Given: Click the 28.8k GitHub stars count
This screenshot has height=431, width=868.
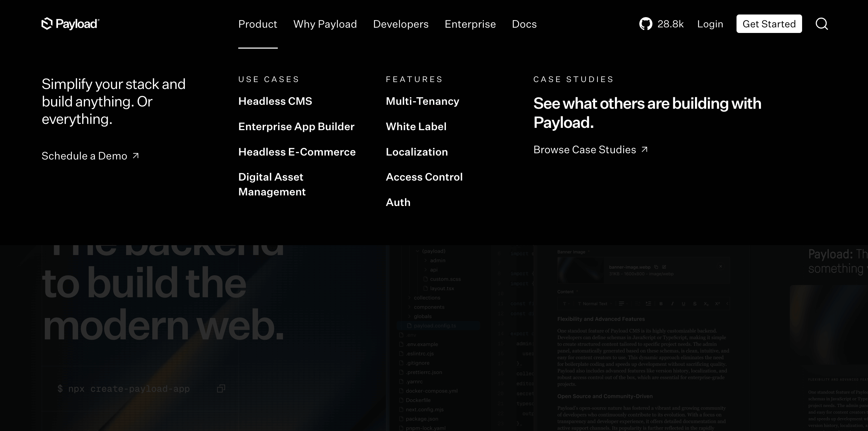Looking at the screenshot, I should point(671,24).
